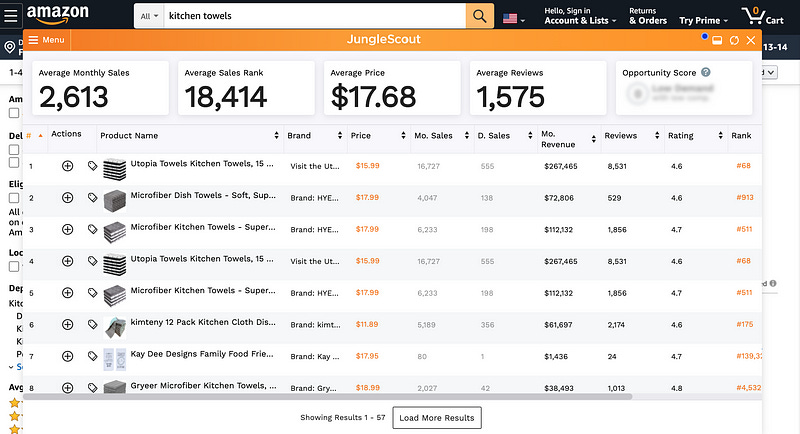Image resolution: width=800 pixels, height=434 pixels.
Task: Open the shopping cart
Action: (763, 16)
